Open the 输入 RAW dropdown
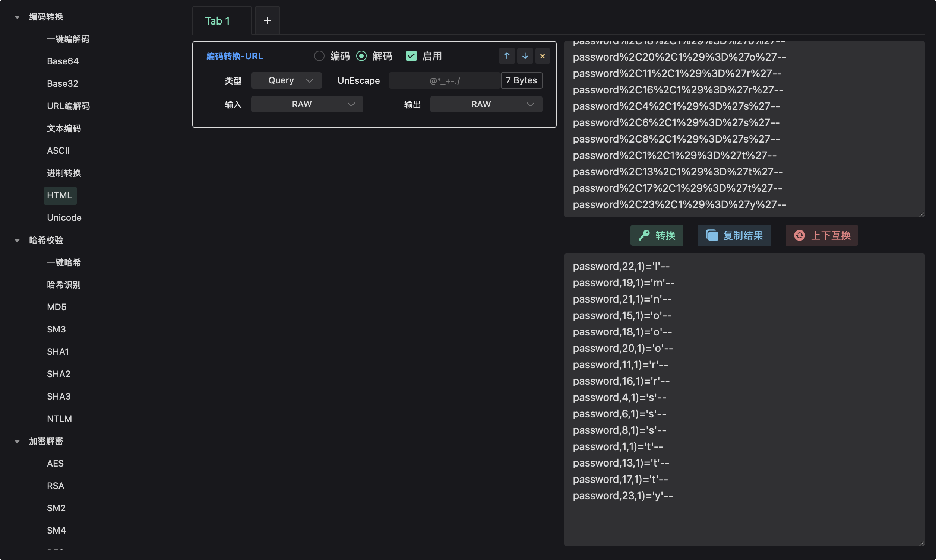 click(x=307, y=104)
